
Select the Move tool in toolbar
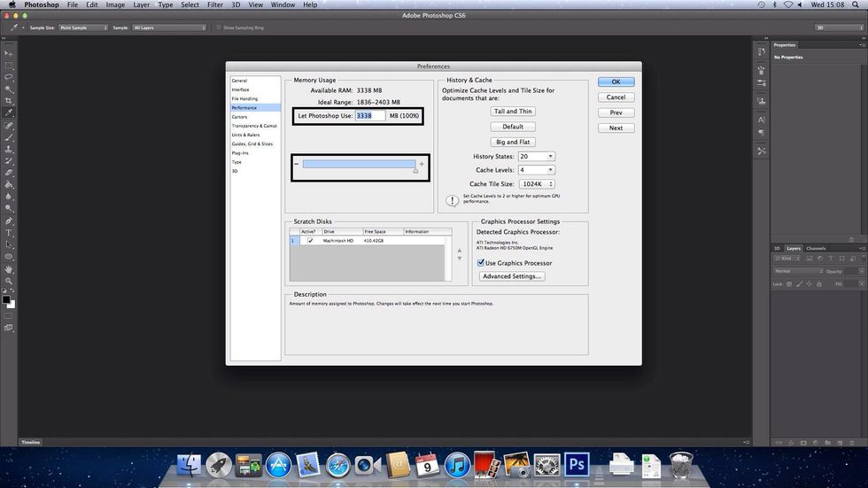(9, 54)
